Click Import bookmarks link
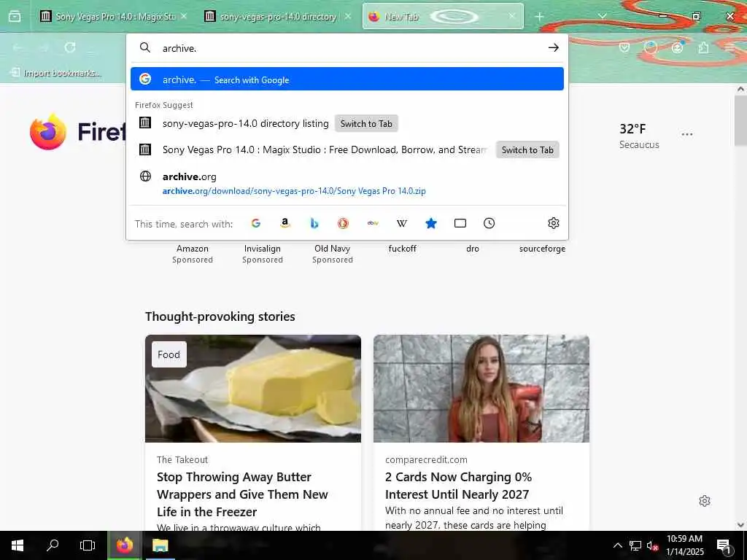Image resolution: width=747 pixels, height=560 pixels. point(55,73)
